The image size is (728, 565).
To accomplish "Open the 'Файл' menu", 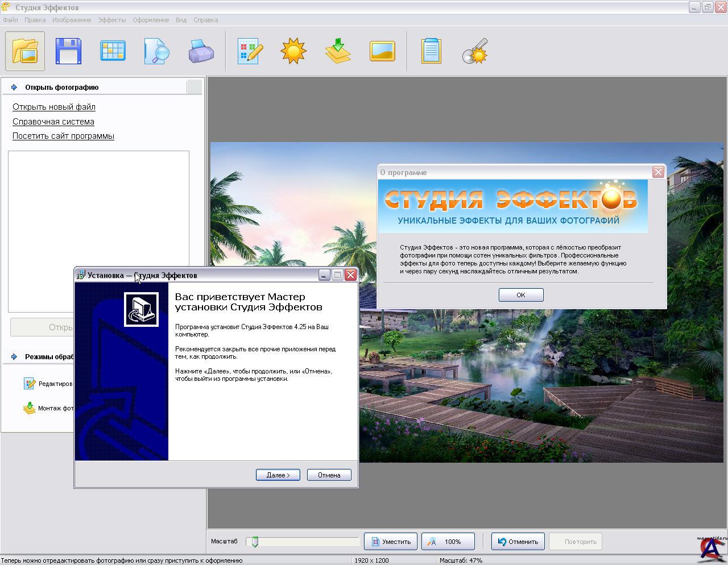I will 10,20.
